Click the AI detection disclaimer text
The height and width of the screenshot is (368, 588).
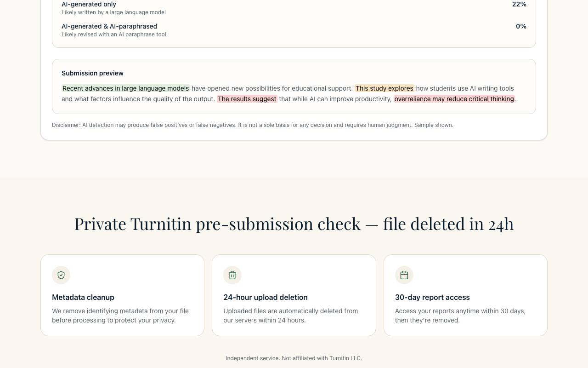tap(253, 125)
